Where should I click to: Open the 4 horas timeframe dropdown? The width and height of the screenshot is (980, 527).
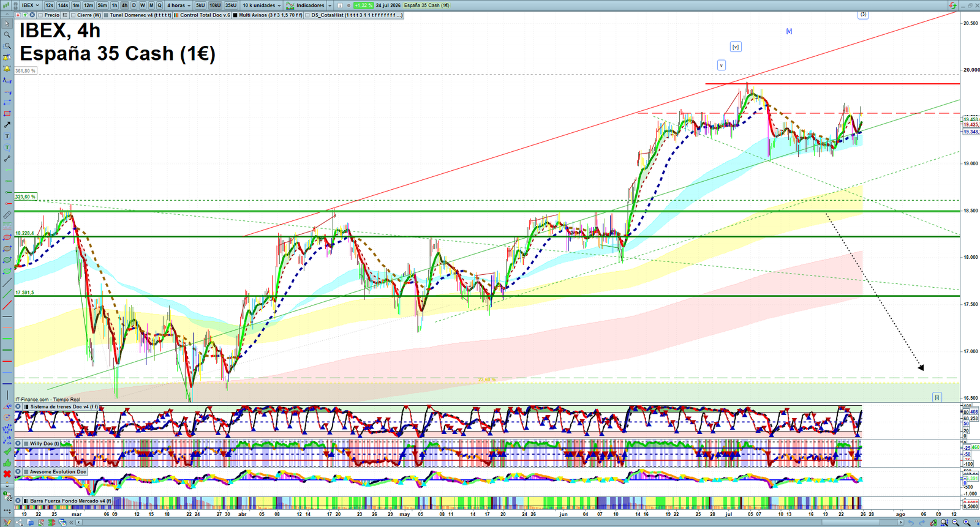point(179,5)
